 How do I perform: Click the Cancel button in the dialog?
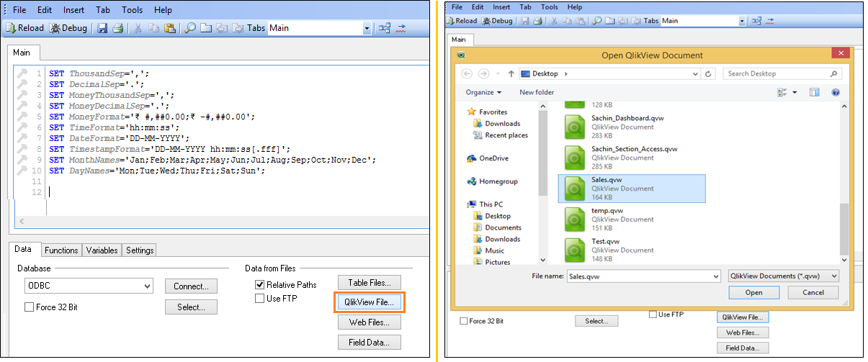(x=813, y=292)
